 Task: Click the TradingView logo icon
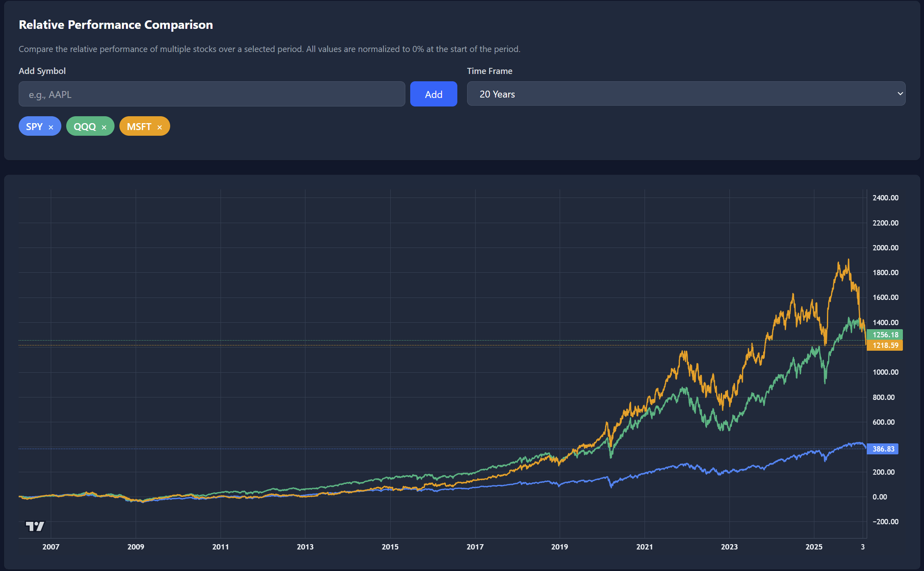pyautogui.click(x=35, y=526)
